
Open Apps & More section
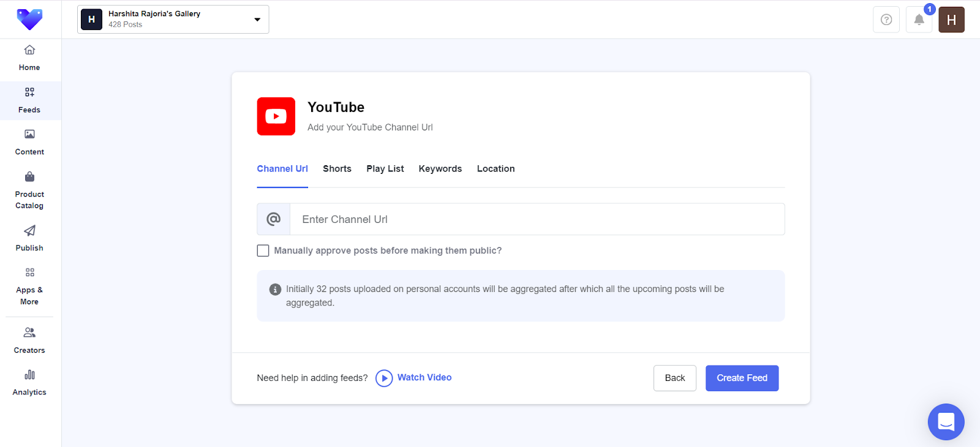(x=29, y=287)
